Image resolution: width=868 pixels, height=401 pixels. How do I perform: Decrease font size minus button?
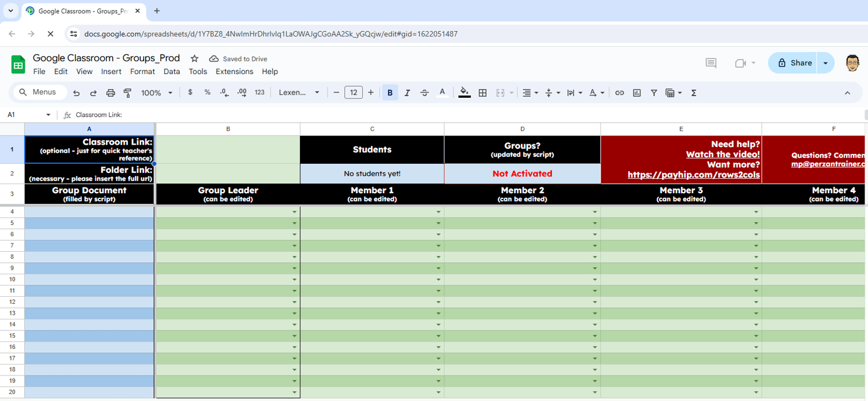[x=336, y=93]
